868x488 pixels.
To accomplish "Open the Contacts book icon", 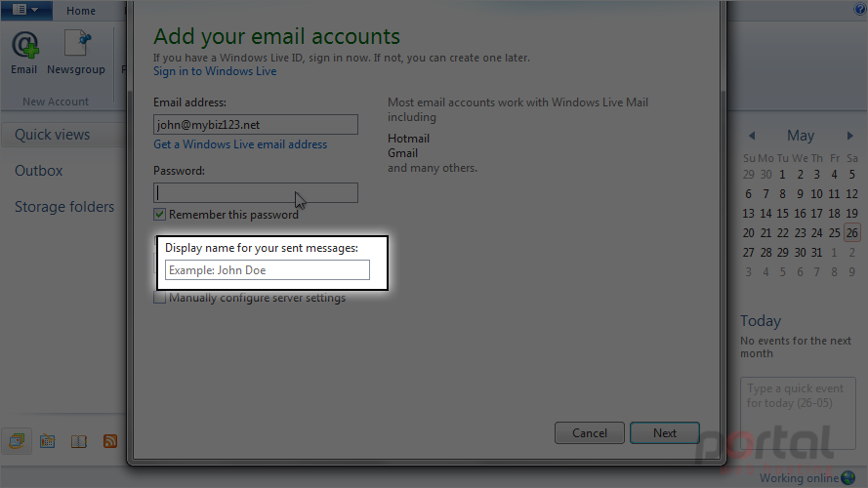I will 79,441.
